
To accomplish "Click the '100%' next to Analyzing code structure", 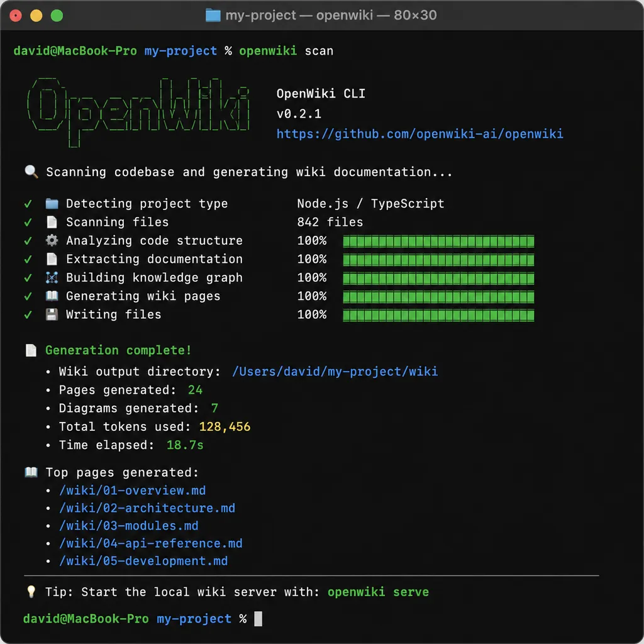I will pos(312,241).
